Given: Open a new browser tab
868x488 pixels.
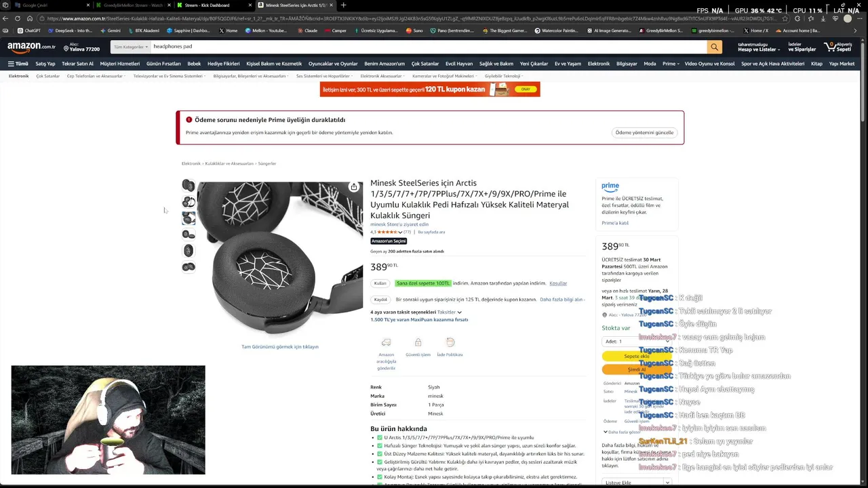Looking at the screenshot, I should 343,5.
